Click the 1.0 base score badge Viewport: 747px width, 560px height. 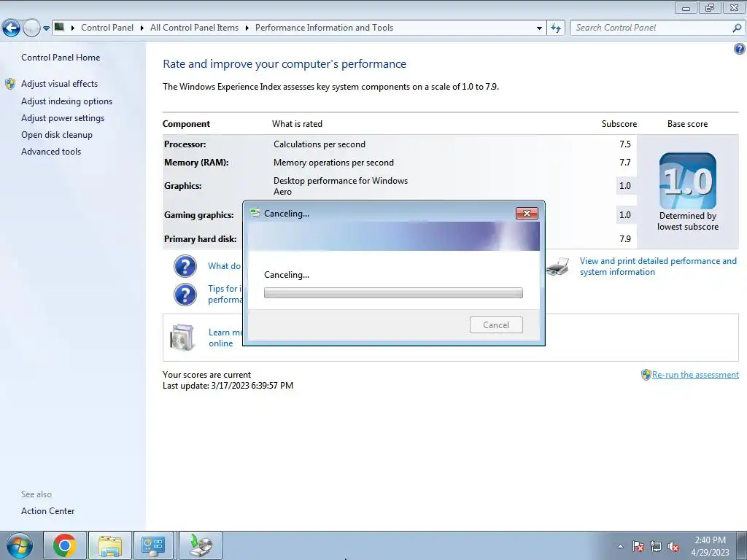point(687,181)
